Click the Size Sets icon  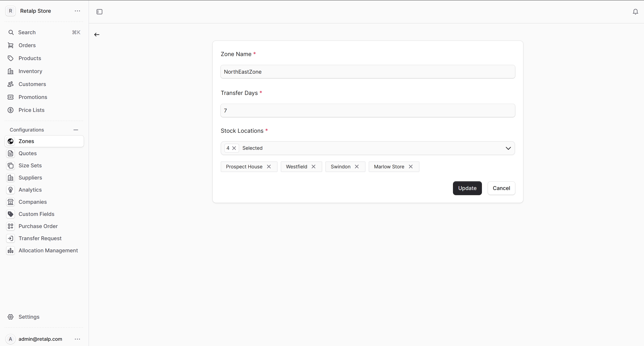pyautogui.click(x=11, y=165)
